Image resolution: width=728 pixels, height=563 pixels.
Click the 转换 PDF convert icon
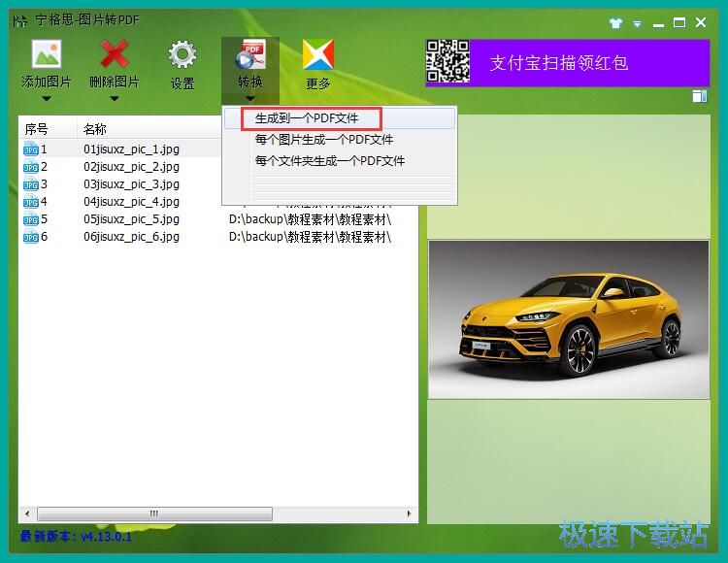pos(250,54)
